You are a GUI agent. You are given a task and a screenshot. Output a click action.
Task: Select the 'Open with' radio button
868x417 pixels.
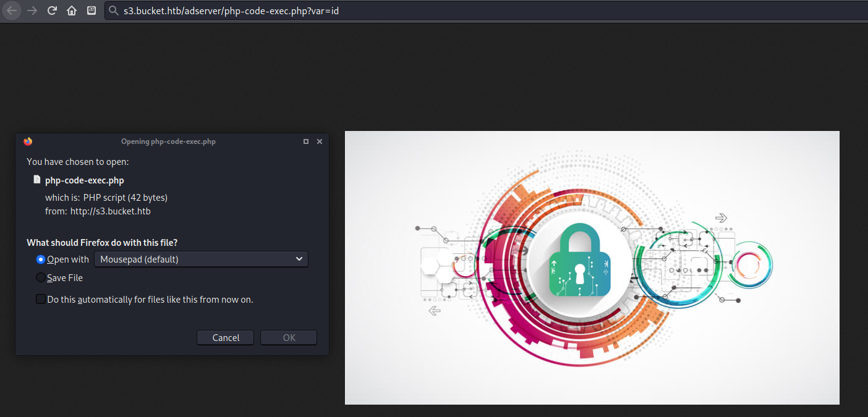tap(40, 259)
